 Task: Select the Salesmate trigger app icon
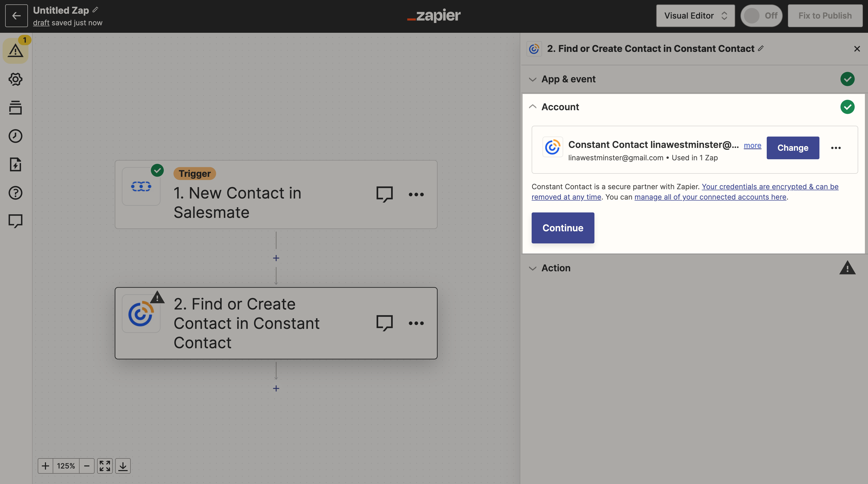(x=141, y=186)
